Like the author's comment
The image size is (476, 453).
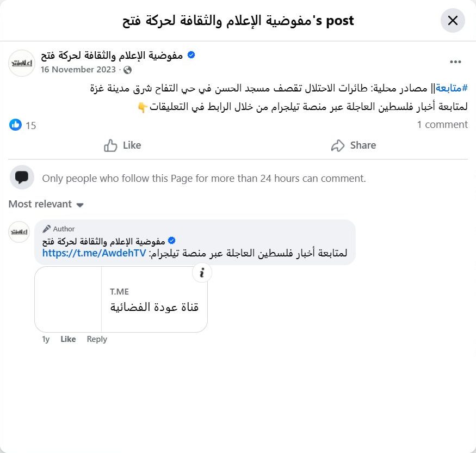68,339
